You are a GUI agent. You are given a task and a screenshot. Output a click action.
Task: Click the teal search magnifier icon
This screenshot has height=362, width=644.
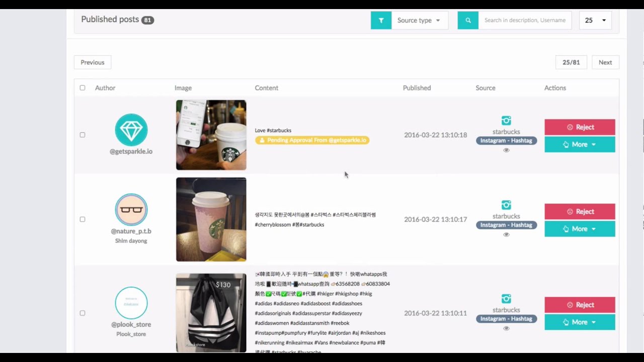468,21
